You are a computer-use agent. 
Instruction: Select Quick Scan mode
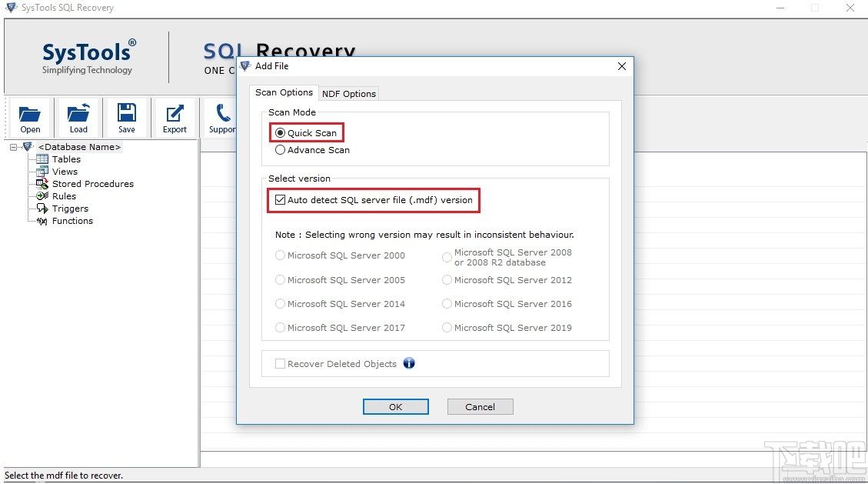click(x=281, y=132)
